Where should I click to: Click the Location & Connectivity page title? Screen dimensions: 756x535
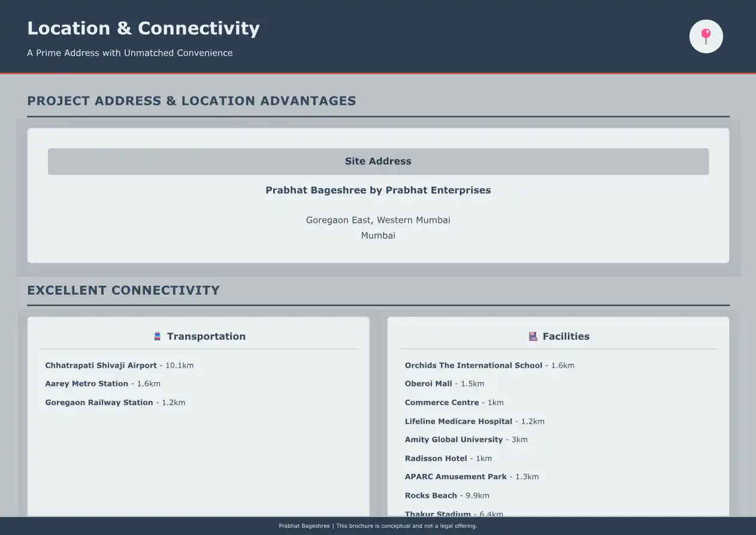143,28
